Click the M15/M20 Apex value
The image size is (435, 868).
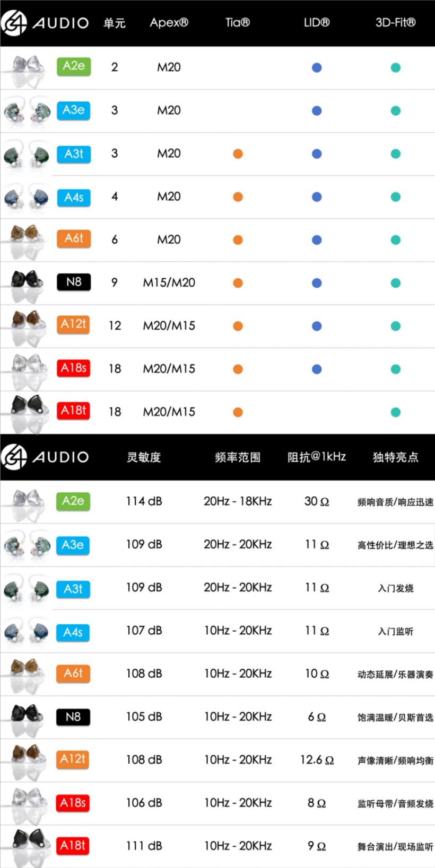click(x=169, y=283)
